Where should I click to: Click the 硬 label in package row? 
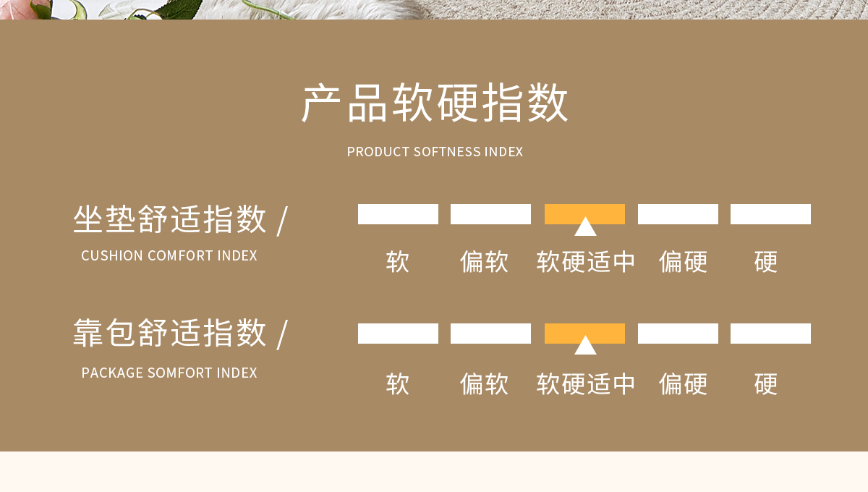point(766,383)
